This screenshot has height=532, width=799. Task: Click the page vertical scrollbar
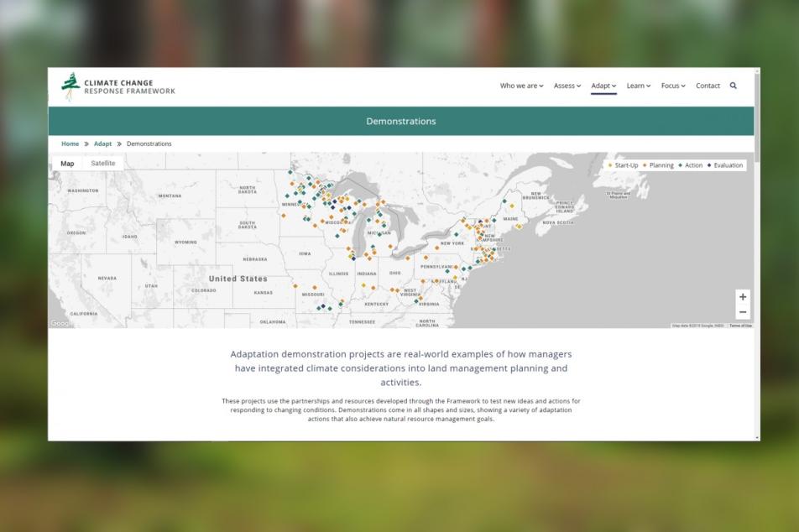(x=757, y=254)
